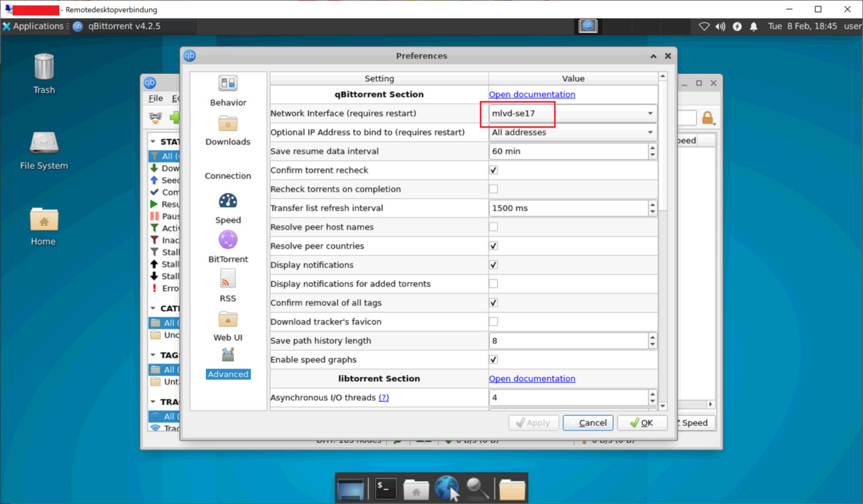Toggle the Display notifications checkbox

[x=494, y=264]
